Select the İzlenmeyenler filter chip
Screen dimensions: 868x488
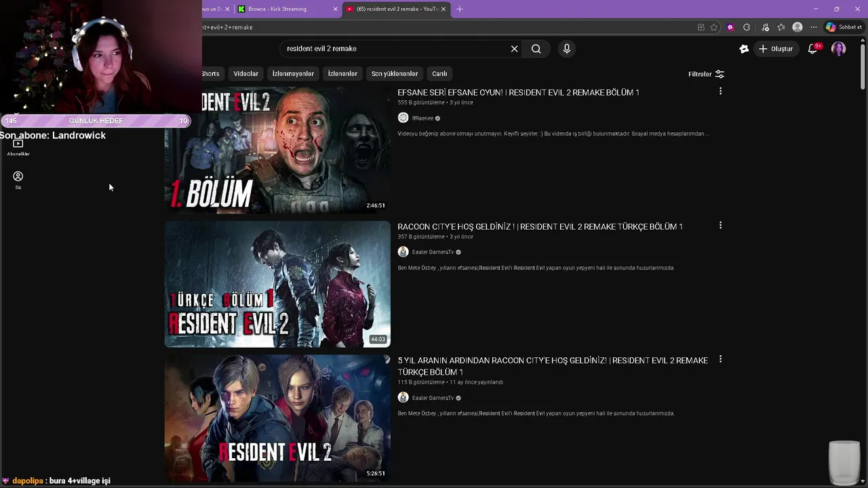[293, 74]
